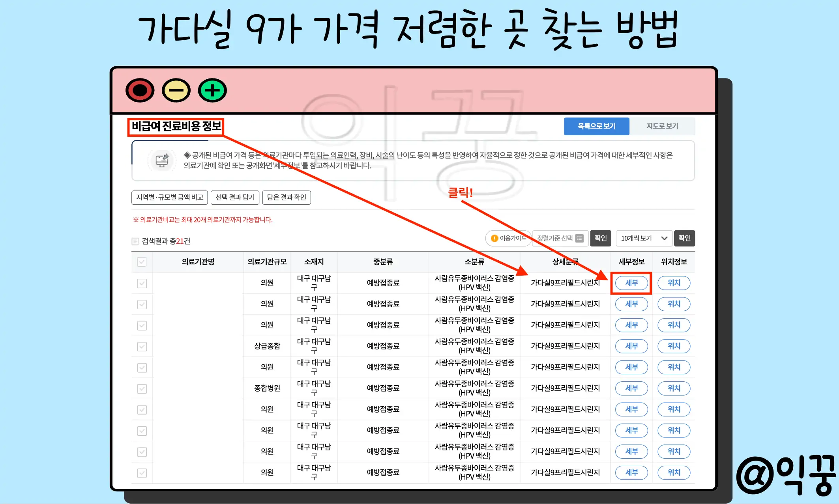Image resolution: width=839 pixels, height=504 pixels.
Task: Click the yellow minus icon in the toolbar
Action: (176, 90)
